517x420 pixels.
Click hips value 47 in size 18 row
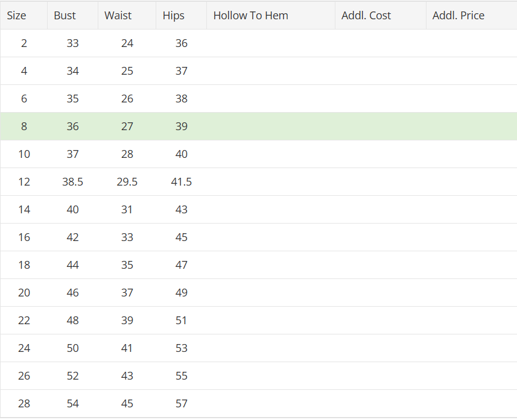(x=182, y=265)
